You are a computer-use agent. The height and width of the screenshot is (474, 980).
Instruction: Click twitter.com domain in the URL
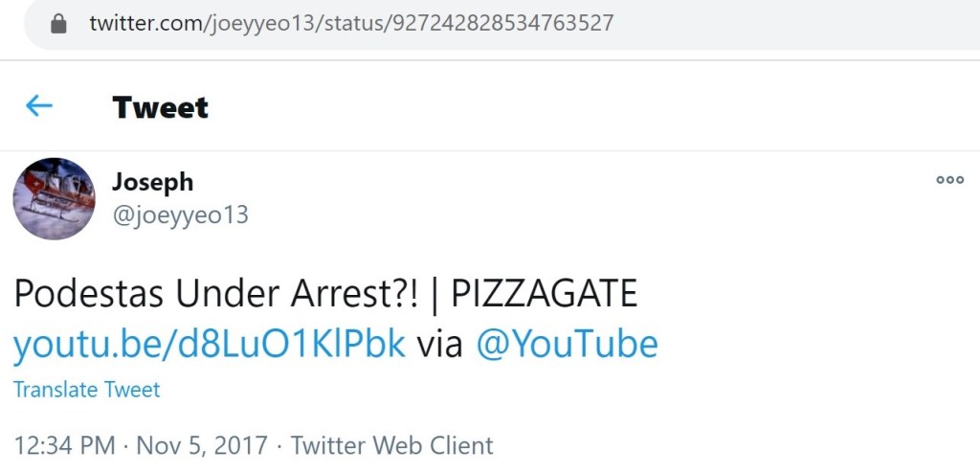(x=144, y=23)
